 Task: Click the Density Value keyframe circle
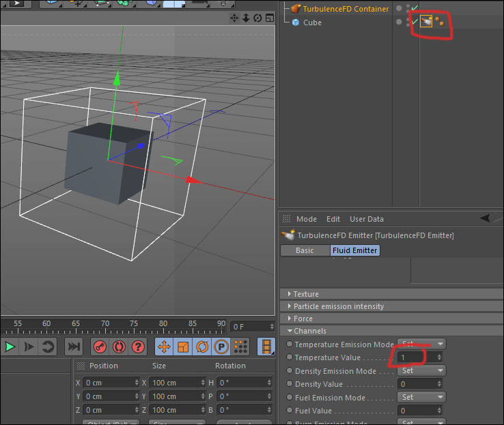290,383
